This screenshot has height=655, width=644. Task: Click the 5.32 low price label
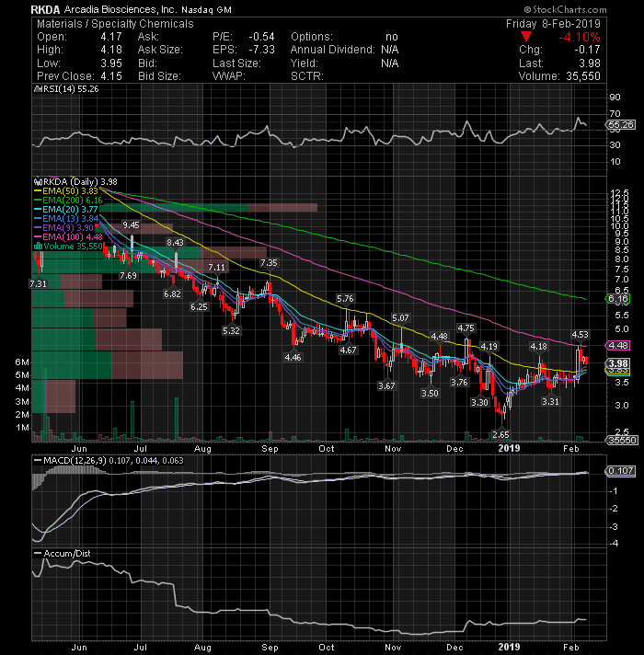[x=231, y=330]
